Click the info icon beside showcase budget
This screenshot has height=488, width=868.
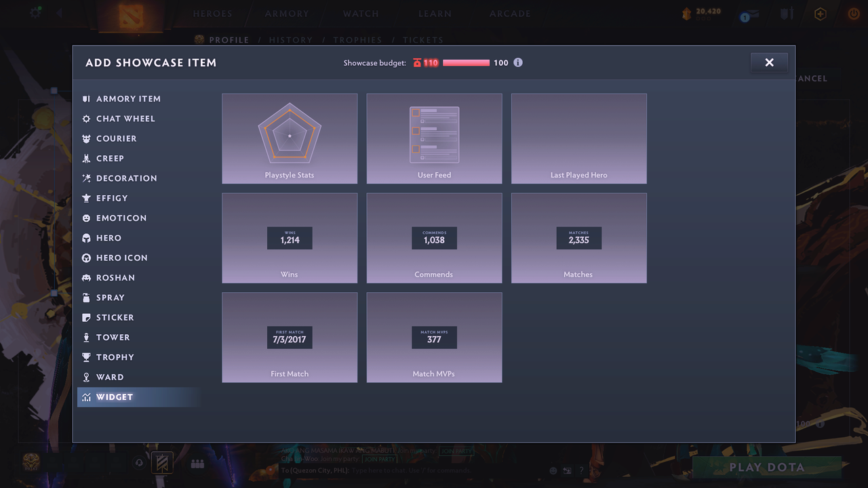(x=518, y=62)
